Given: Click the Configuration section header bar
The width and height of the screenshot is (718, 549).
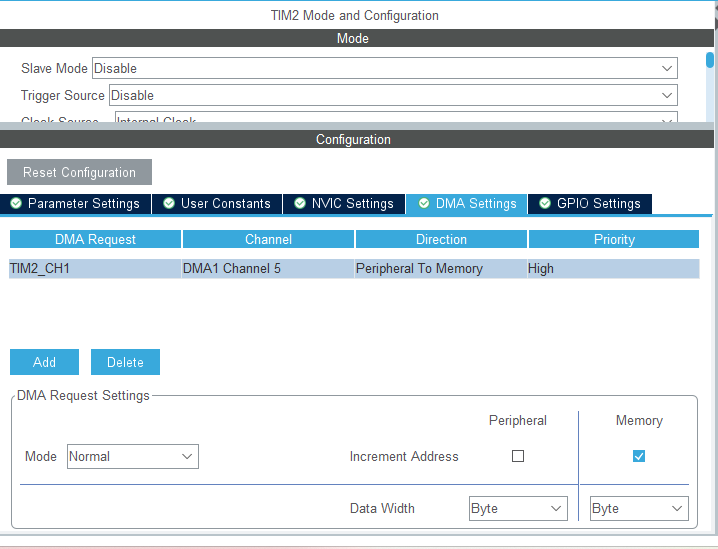Looking at the screenshot, I should (x=357, y=139).
